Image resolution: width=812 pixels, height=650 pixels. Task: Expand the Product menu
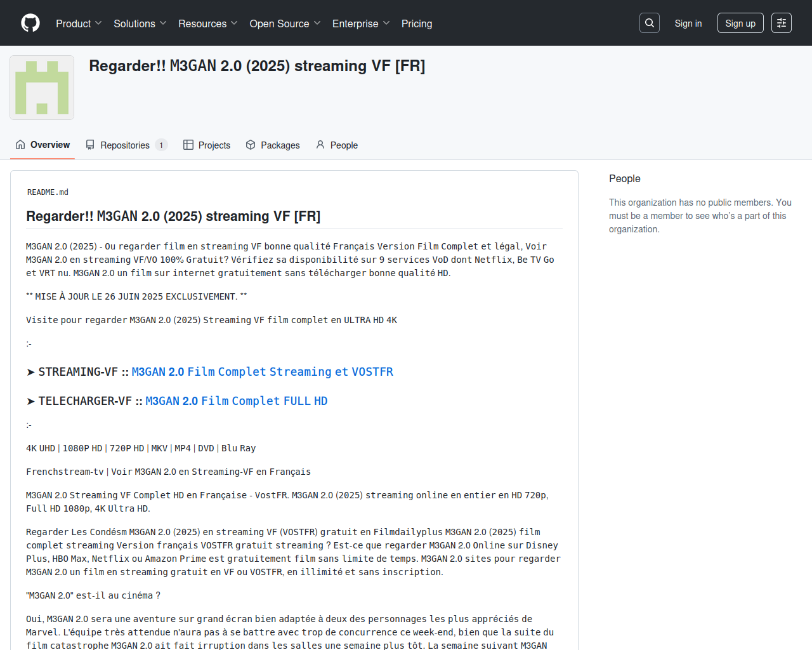79,23
